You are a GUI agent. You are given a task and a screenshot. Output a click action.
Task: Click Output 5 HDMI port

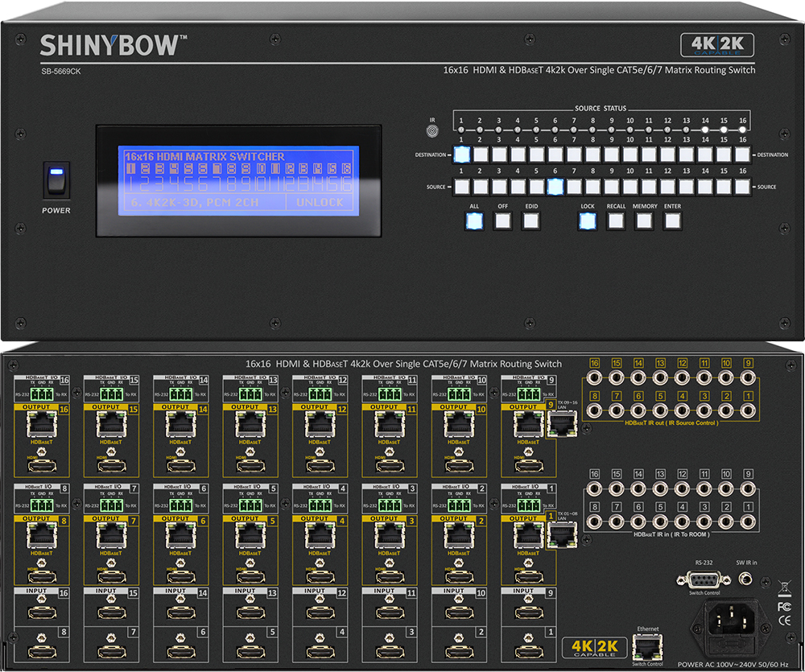pyautogui.click(x=250, y=578)
